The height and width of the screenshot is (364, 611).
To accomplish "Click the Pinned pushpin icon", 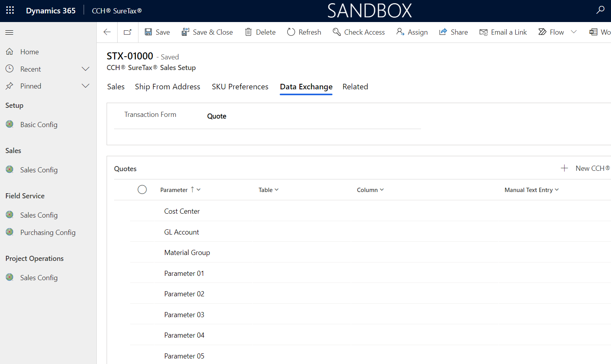I will pos(10,86).
